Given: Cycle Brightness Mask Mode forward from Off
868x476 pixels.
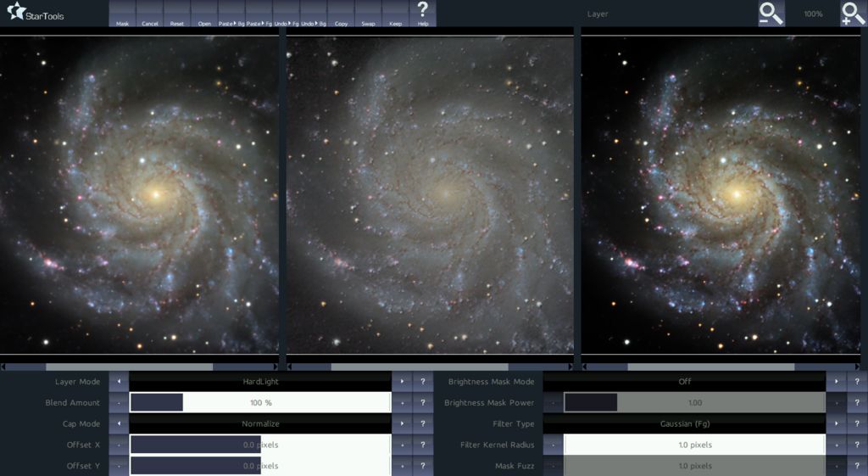Looking at the screenshot, I should [x=836, y=382].
